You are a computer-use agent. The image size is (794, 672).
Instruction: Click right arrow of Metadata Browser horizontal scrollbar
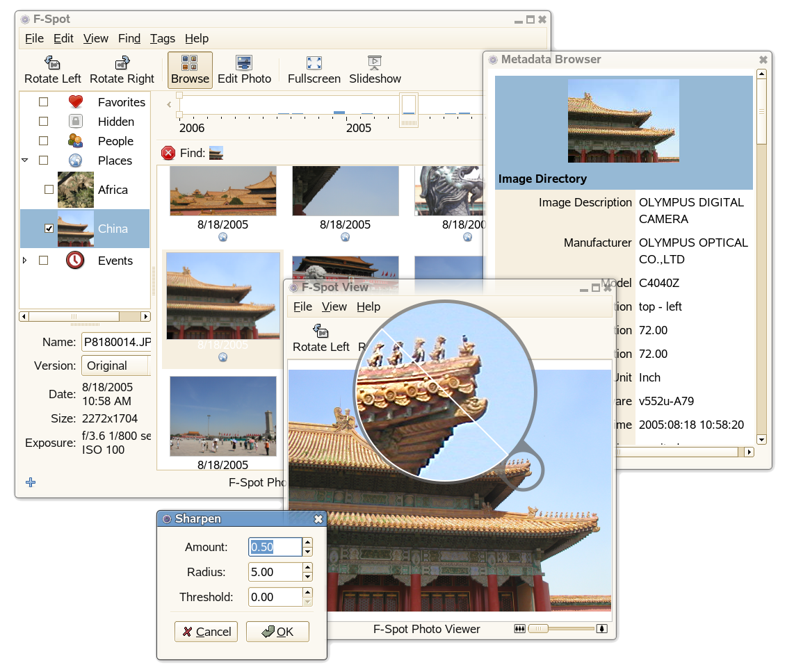pos(749,452)
